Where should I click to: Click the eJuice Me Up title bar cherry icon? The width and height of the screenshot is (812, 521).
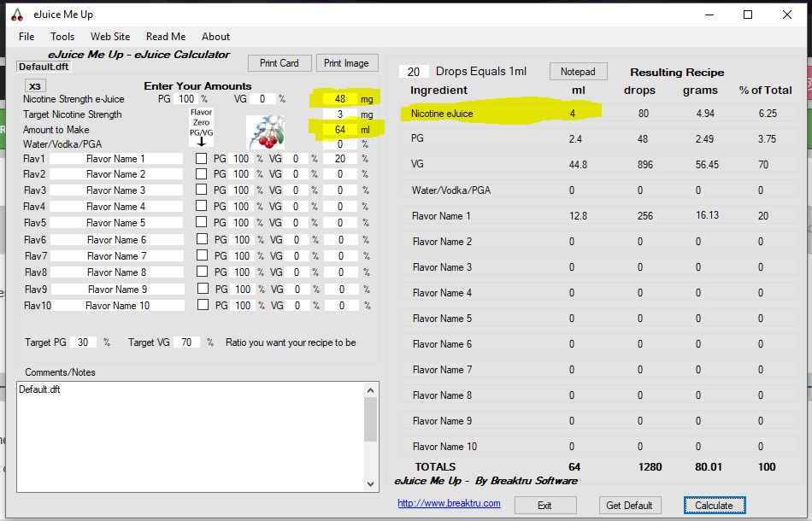point(17,15)
